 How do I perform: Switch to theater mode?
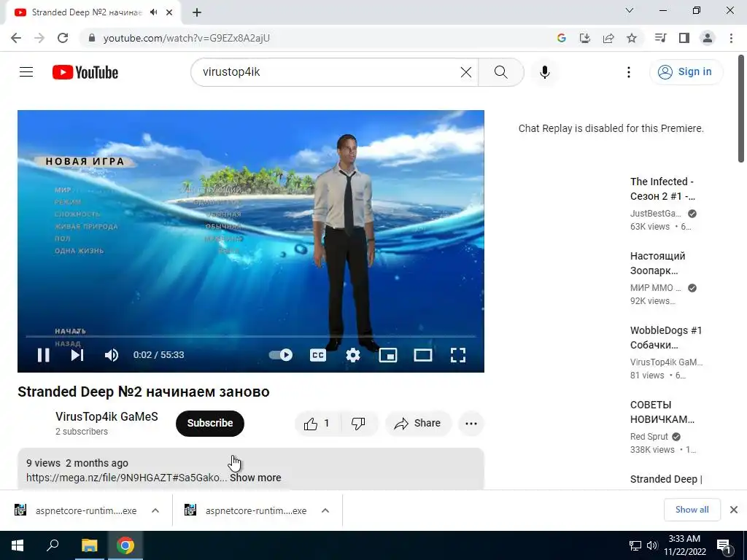(422, 355)
